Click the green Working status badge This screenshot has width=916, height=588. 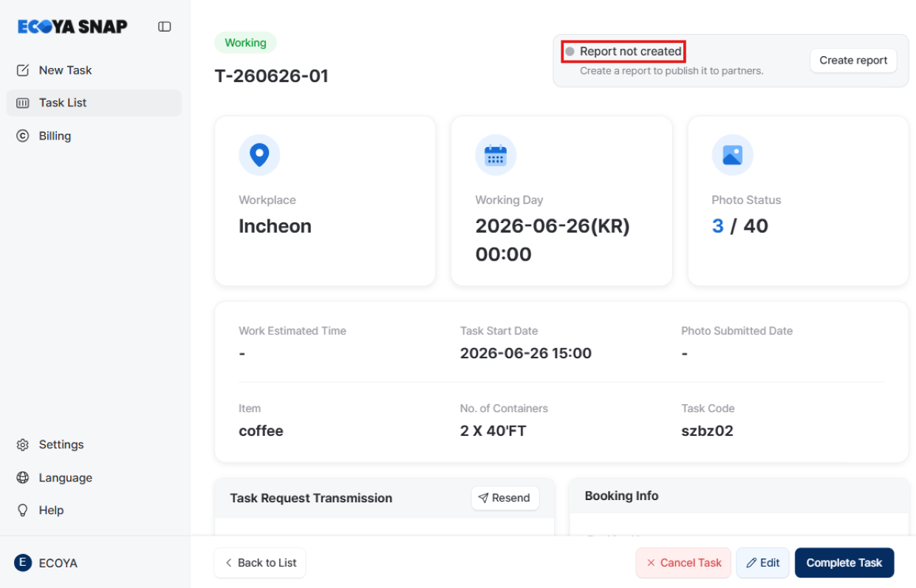245,43
